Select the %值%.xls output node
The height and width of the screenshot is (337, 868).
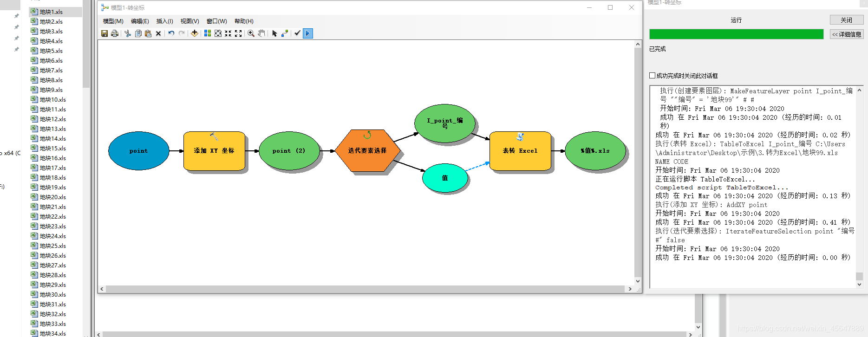point(595,151)
